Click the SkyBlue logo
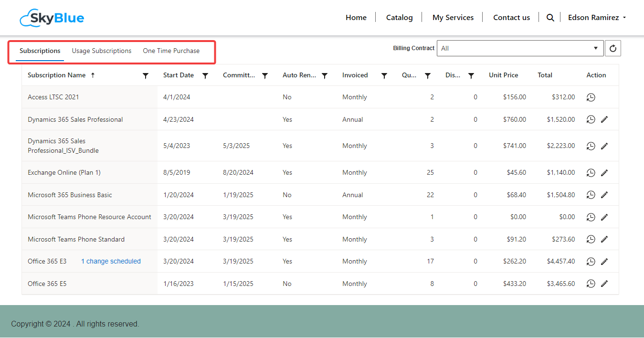Viewport: 644px width, 338px height. (x=52, y=18)
